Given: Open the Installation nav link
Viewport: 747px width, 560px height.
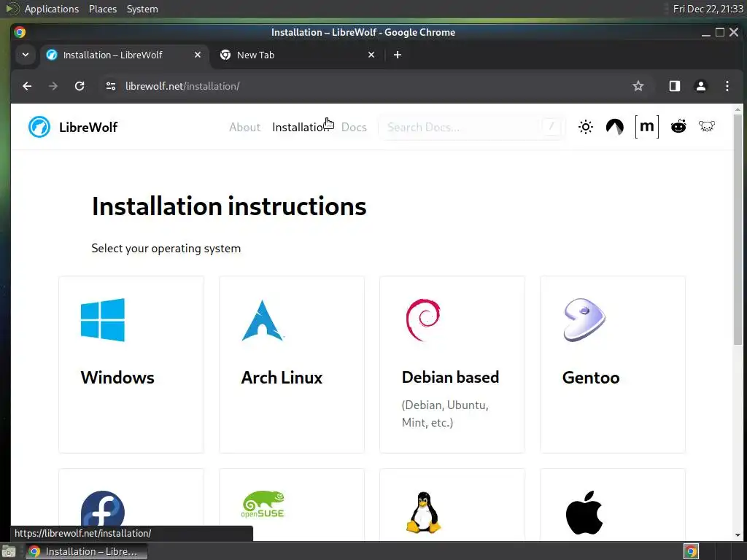Looking at the screenshot, I should pyautogui.click(x=300, y=127).
